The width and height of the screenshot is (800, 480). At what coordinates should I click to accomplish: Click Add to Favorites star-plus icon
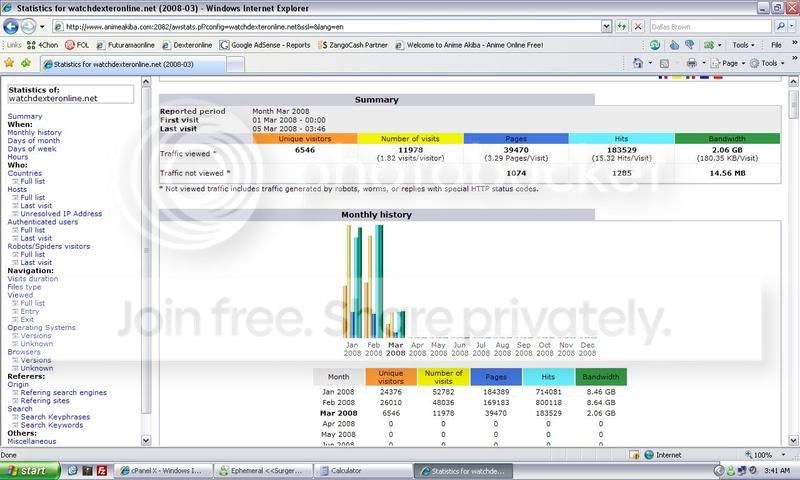click(x=26, y=63)
